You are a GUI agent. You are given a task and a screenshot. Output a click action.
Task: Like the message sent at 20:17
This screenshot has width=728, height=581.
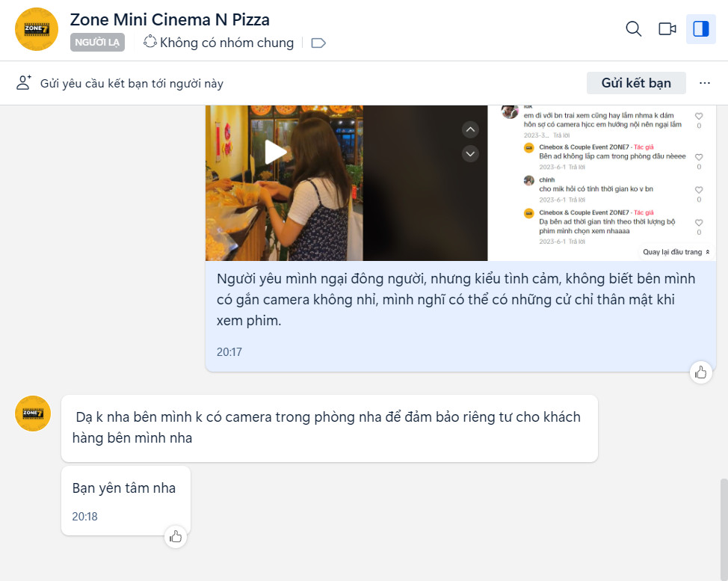[x=700, y=372]
